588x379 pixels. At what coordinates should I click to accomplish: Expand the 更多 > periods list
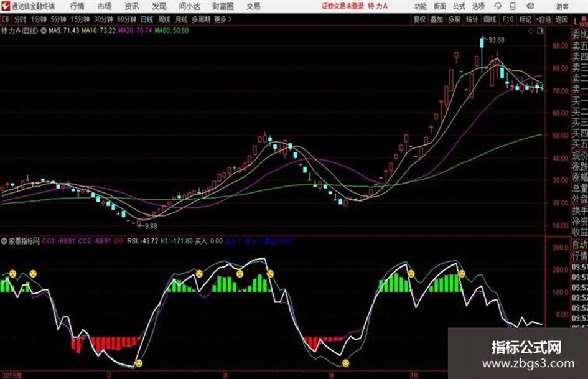tap(223, 19)
